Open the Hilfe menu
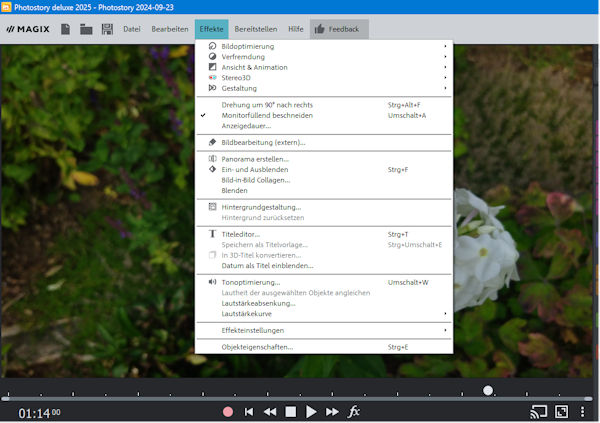The width and height of the screenshot is (600, 423). point(295,29)
